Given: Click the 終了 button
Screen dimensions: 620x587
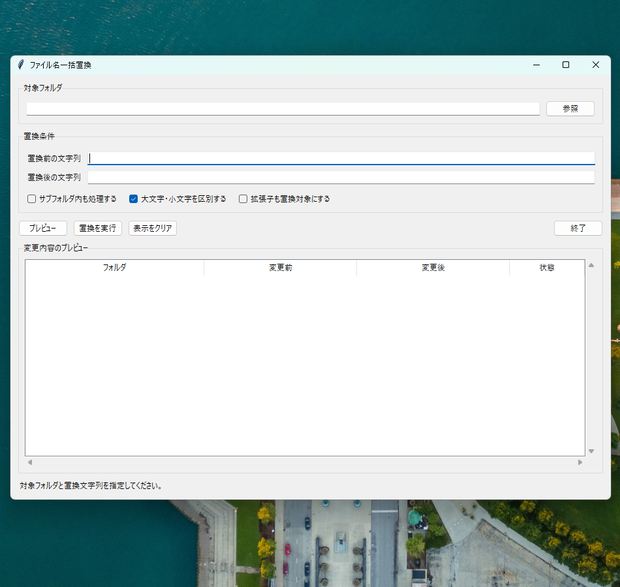Looking at the screenshot, I should coord(578,228).
